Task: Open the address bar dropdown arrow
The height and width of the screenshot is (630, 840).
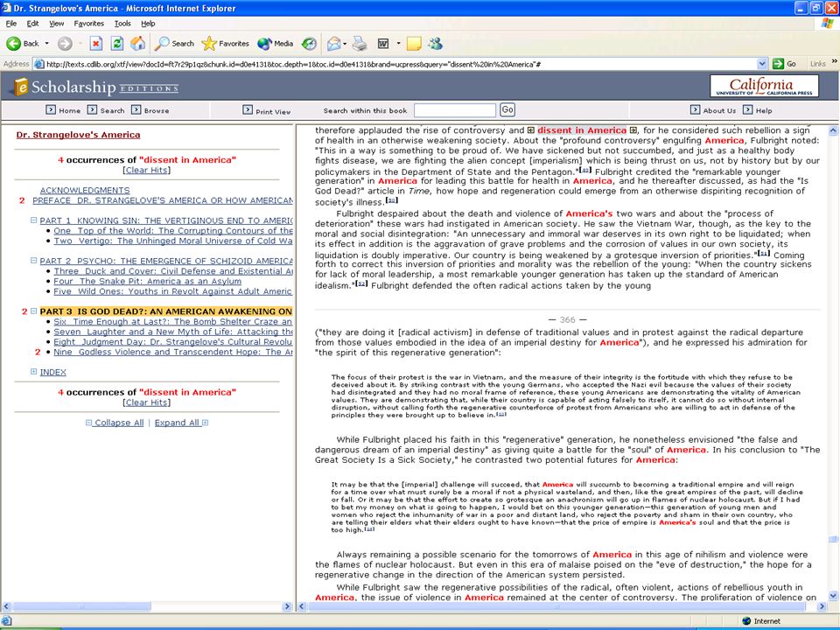Action: 762,64
